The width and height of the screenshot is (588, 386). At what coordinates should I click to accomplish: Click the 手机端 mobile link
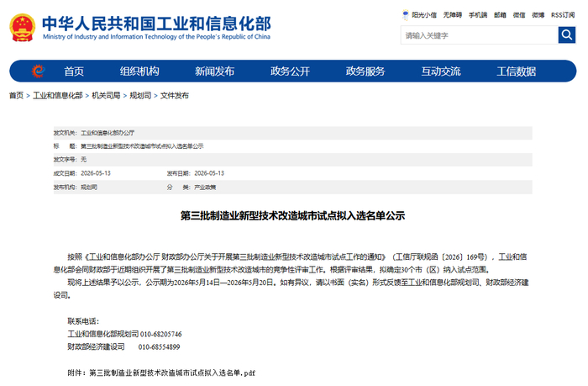click(478, 15)
